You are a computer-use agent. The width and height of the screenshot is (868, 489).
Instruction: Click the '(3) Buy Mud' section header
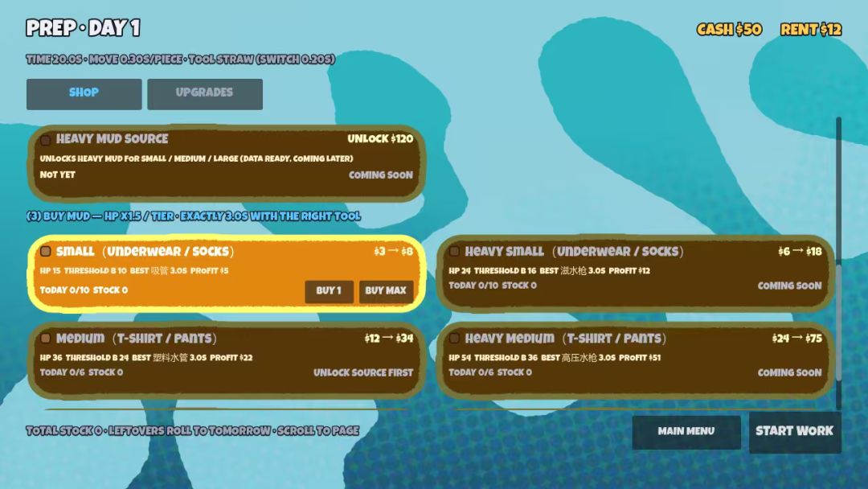pyautogui.click(x=193, y=216)
